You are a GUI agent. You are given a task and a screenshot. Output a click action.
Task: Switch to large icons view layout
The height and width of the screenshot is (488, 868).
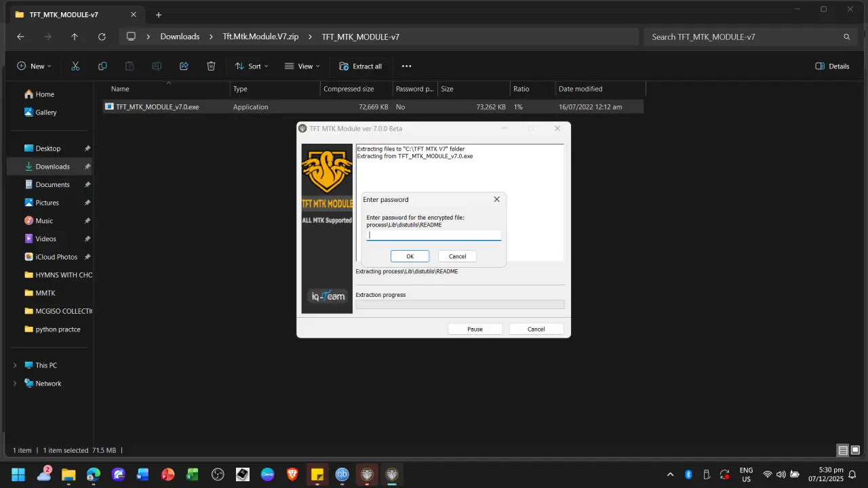(x=855, y=450)
